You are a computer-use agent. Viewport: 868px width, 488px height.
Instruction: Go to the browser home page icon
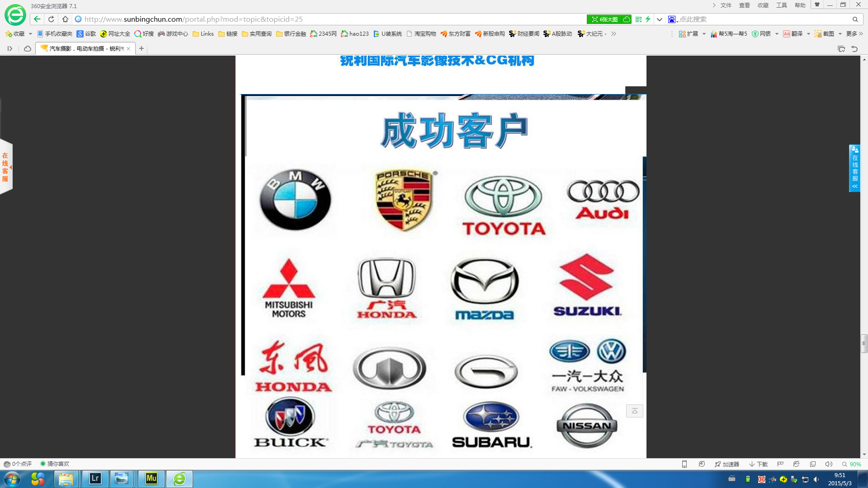[x=65, y=19]
